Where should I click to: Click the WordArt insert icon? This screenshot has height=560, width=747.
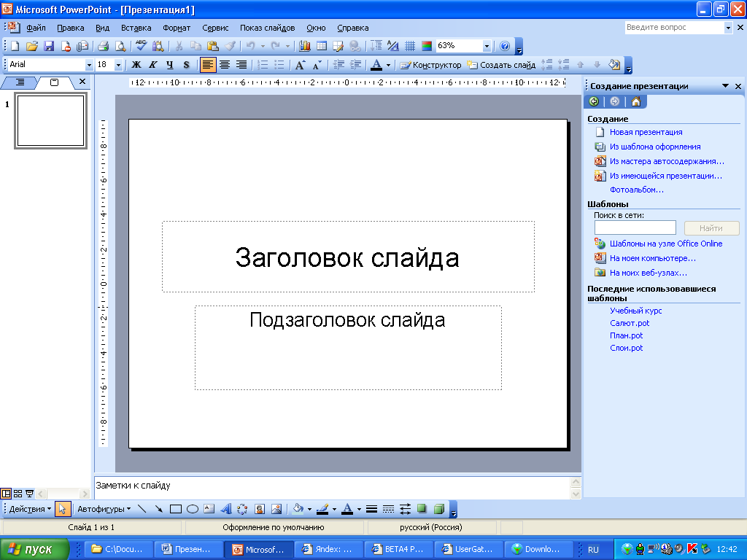(226, 509)
